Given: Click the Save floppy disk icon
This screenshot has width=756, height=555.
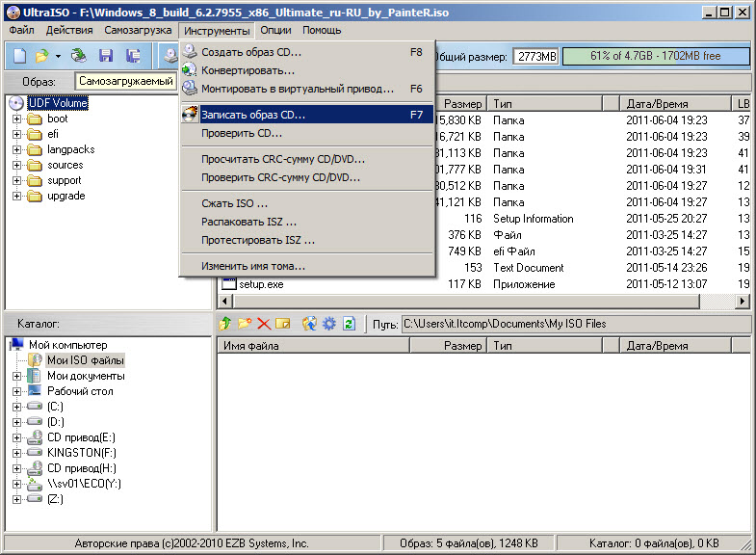Looking at the screenshot, I should click(106, 56).
